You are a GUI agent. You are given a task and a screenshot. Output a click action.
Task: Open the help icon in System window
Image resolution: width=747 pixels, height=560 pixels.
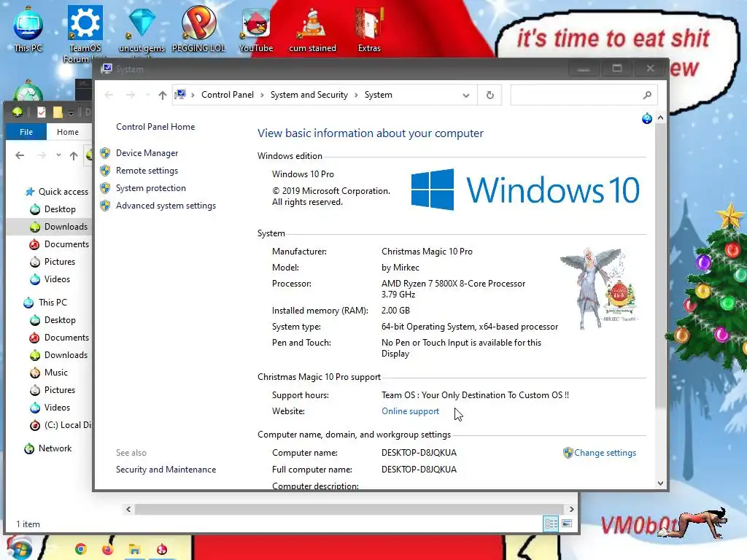click(646, 118)
